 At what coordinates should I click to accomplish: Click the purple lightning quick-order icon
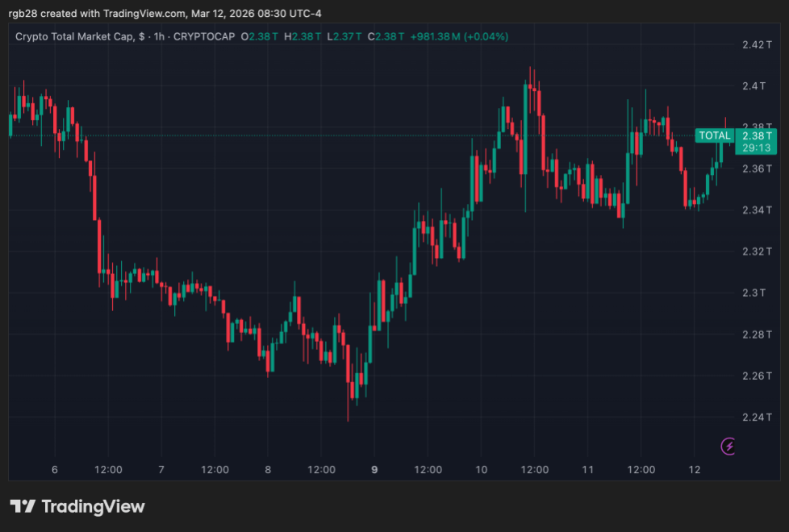728,446
